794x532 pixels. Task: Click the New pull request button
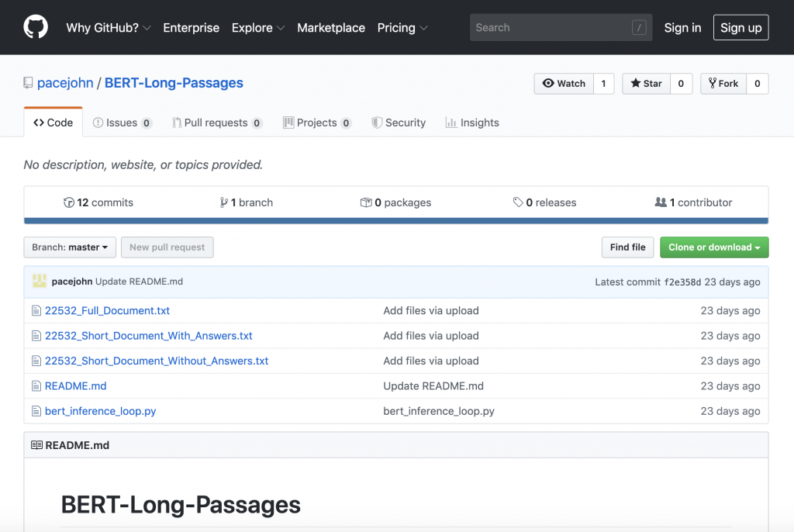coord(167,247)
